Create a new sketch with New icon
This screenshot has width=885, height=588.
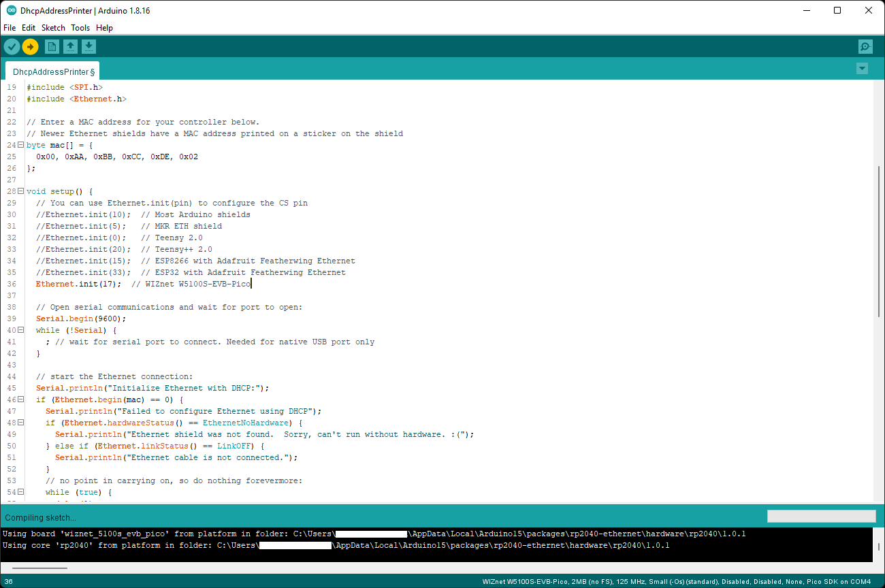click(52, 46)
